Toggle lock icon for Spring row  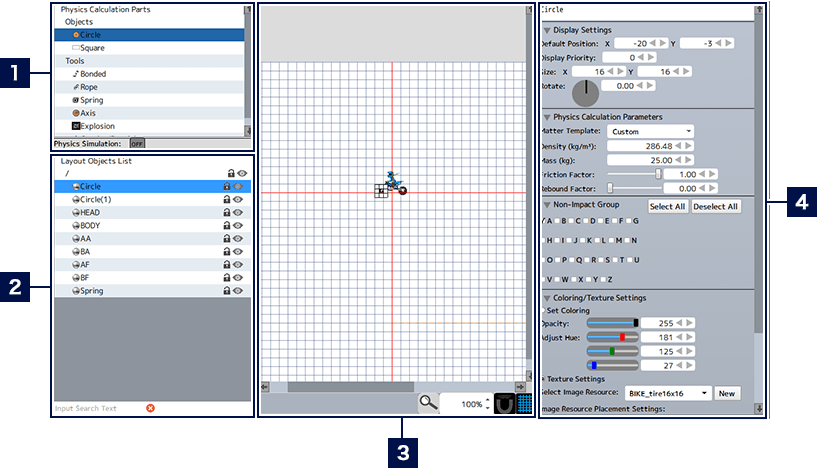227,290
